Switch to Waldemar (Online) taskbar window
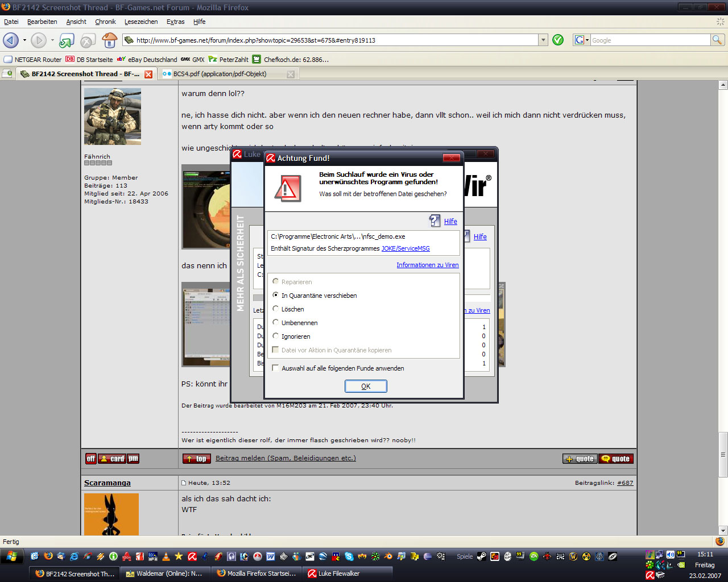Screen dimensions: 728x582 164,573
